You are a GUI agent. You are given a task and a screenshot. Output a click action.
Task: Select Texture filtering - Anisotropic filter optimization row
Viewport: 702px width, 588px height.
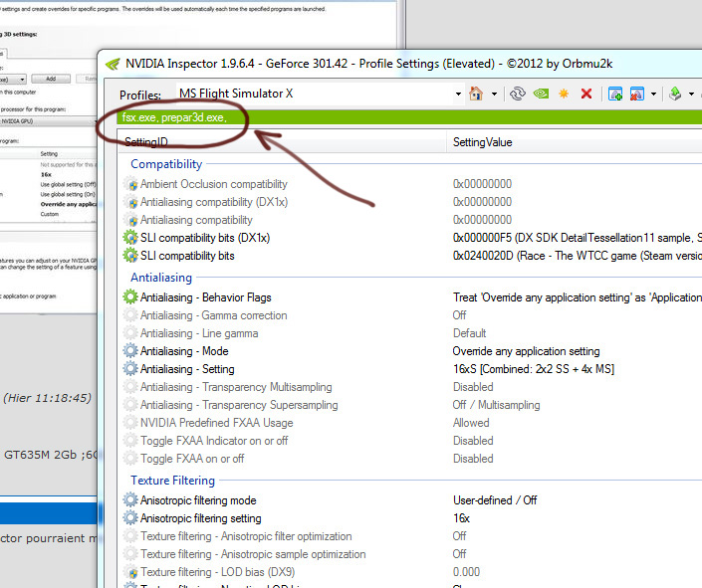246,536
